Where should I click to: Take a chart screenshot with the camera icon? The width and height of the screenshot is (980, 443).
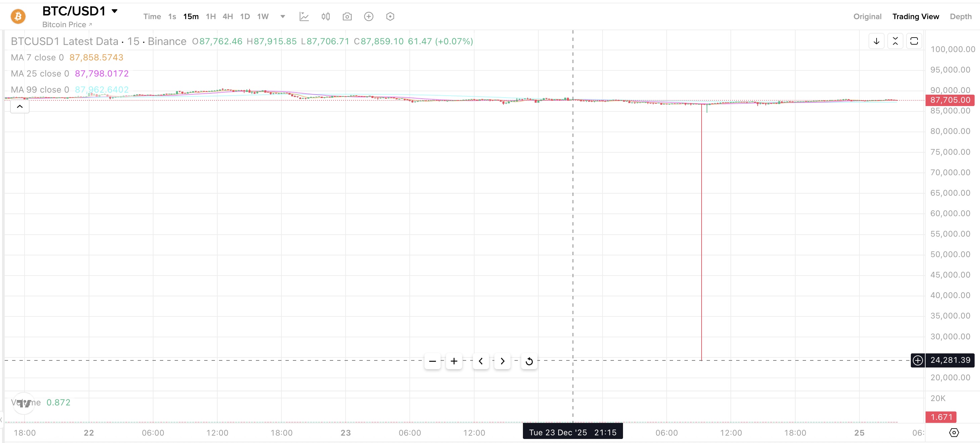(x=347, y=16)
